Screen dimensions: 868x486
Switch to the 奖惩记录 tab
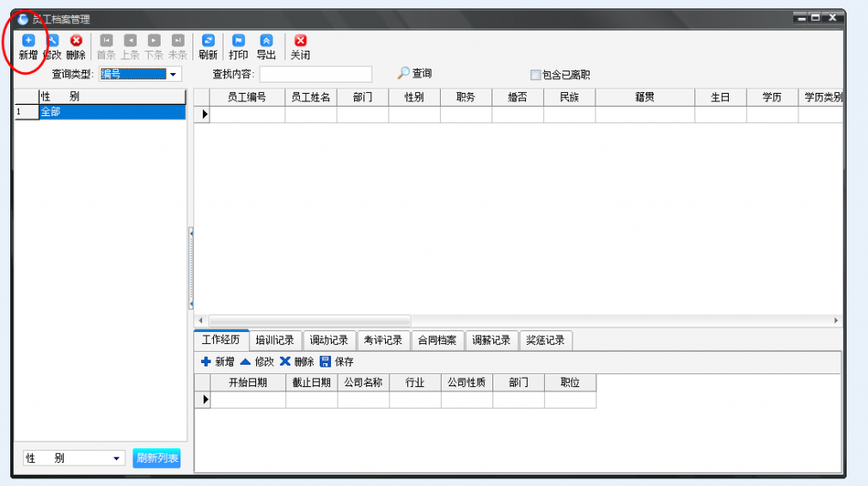(x=545, y=341)
